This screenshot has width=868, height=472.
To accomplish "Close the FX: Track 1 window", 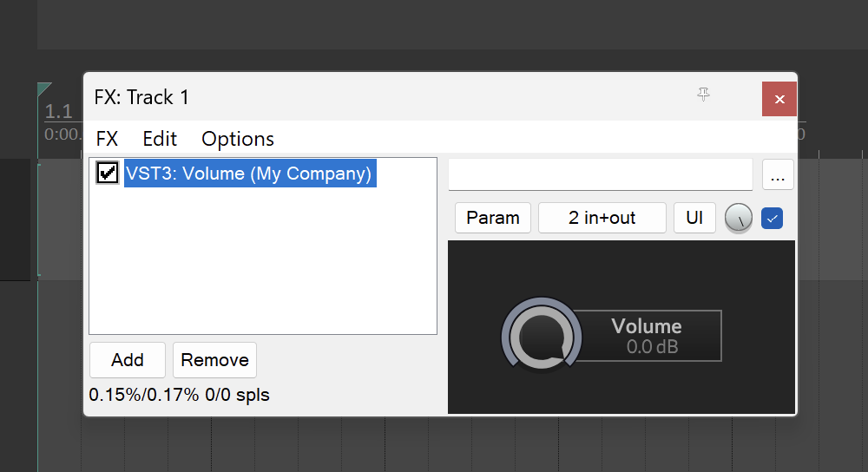I will click(779, 99).
